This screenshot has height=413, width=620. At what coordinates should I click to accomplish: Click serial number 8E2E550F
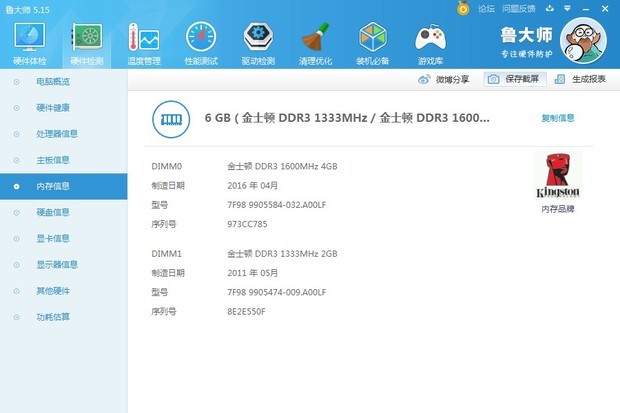coord(246,312)
